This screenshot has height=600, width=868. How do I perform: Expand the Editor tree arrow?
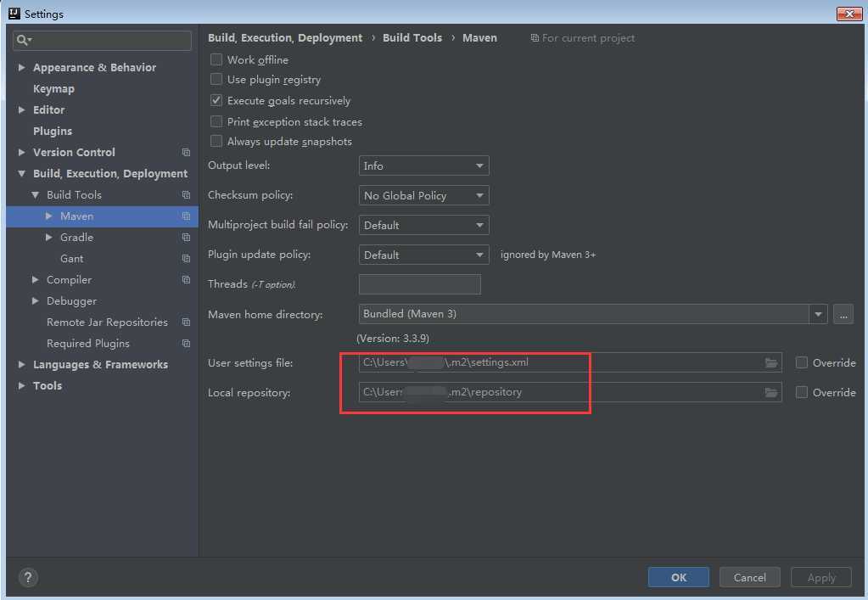(x=21, y=109)
